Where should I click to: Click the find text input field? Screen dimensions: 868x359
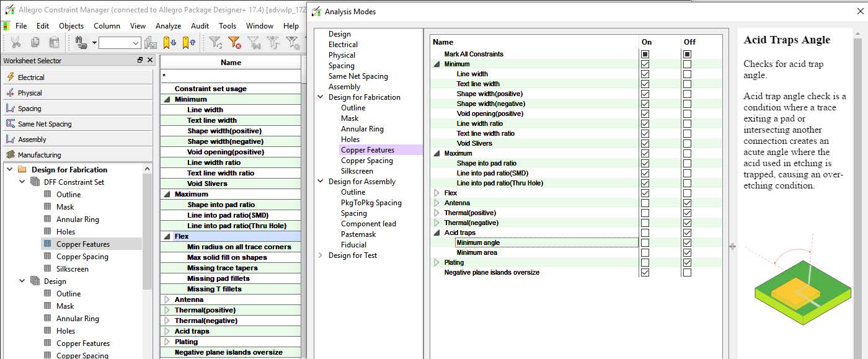tap(115, 43)
